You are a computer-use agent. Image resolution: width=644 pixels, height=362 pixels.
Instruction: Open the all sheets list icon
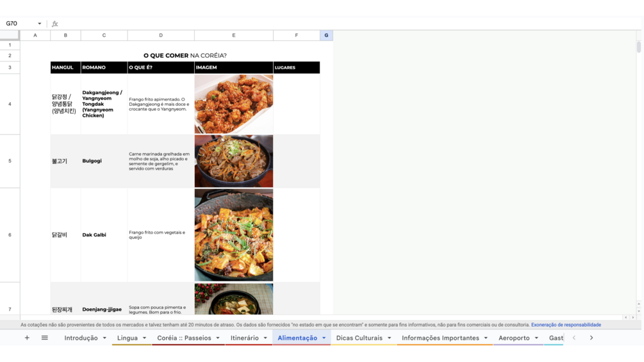click(x=45, y=338)
